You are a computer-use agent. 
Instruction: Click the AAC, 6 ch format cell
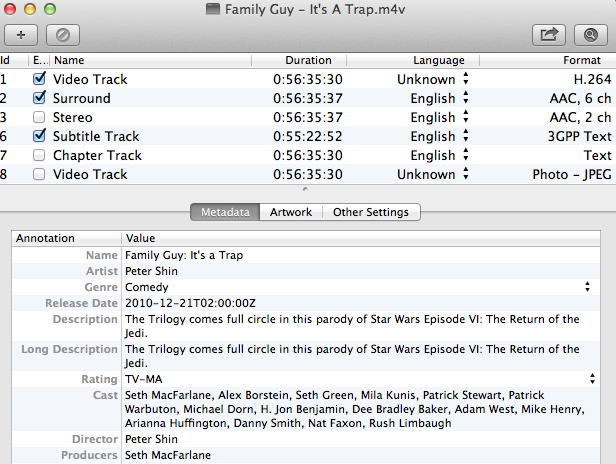[x=580, y=98]
